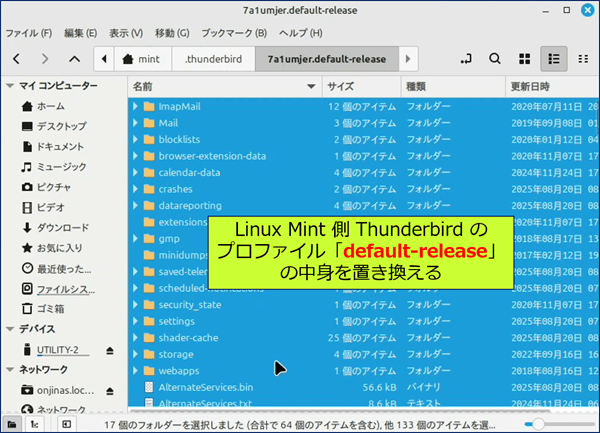Select the datareporting folder
This screenshot has height=433, width=600.
190,205
